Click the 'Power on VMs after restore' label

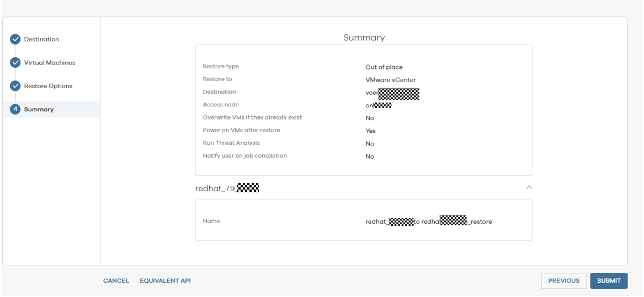(241, 131)
